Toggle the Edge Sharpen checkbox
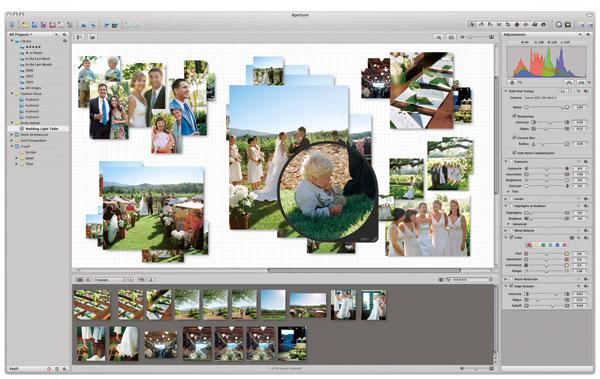The image size is (600, 379). (511, 286)
